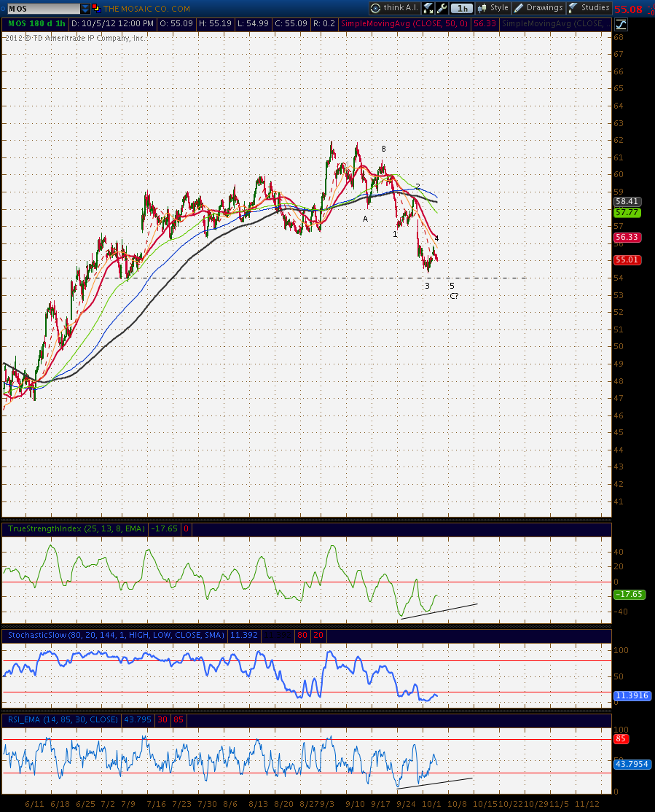Select the wave label B on chart
The image size is (655, 812).
384,149
